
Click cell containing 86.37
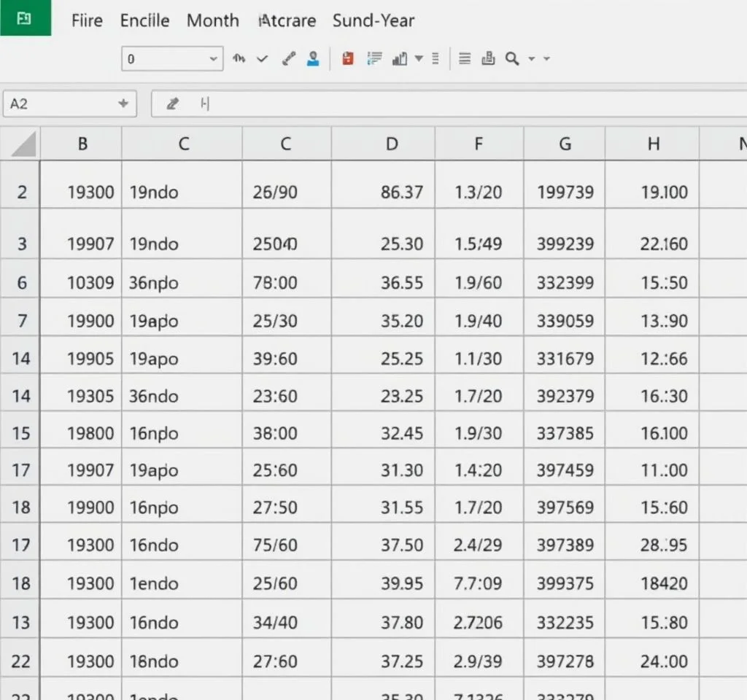(x=401, y=192)
